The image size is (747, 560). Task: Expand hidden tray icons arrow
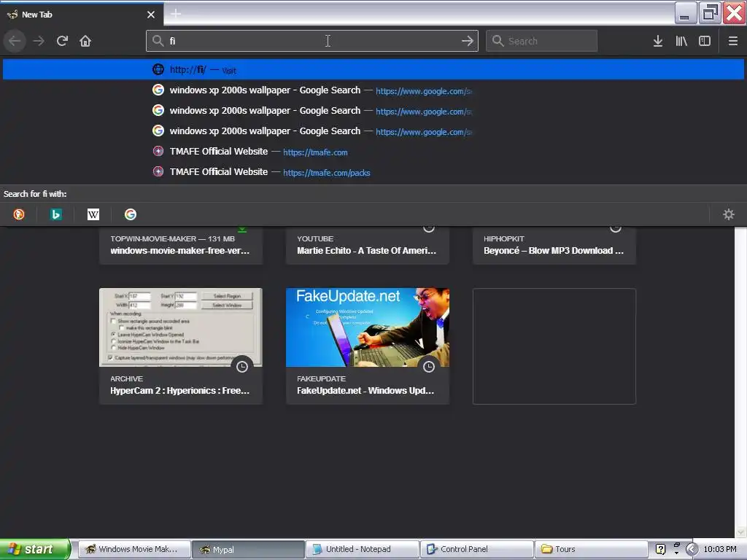pos(692,549)
